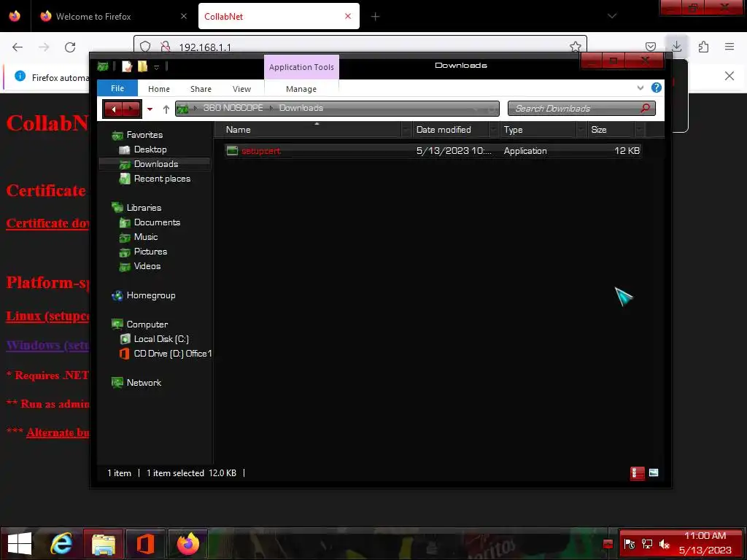Open the Share ribbon tab
Viewport: 747px width, 560px height.
pos(201,89)
